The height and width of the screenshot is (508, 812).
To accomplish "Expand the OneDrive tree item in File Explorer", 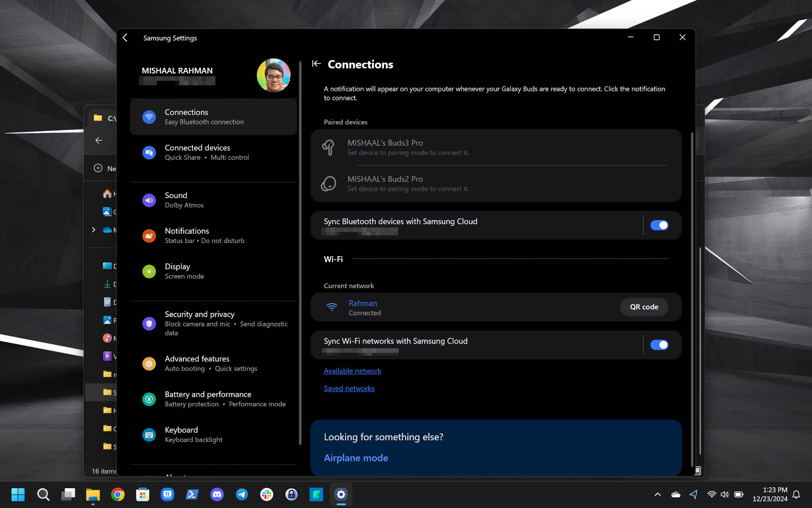I will coord(93,230).
